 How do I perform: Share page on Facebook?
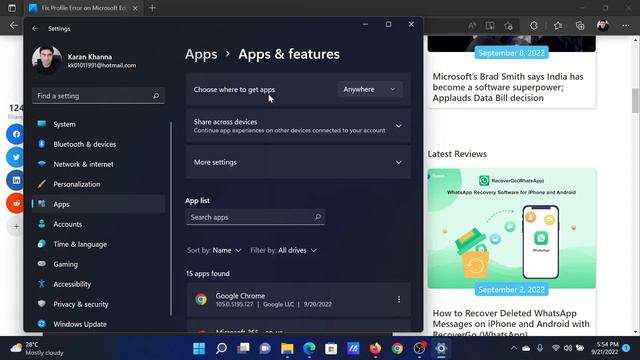point(16,134)
